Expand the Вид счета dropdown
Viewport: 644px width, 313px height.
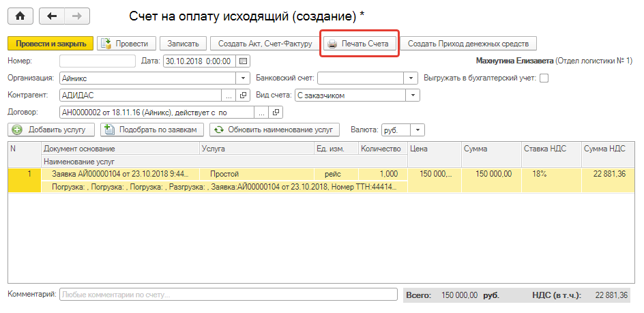click(x=413, y=95)
